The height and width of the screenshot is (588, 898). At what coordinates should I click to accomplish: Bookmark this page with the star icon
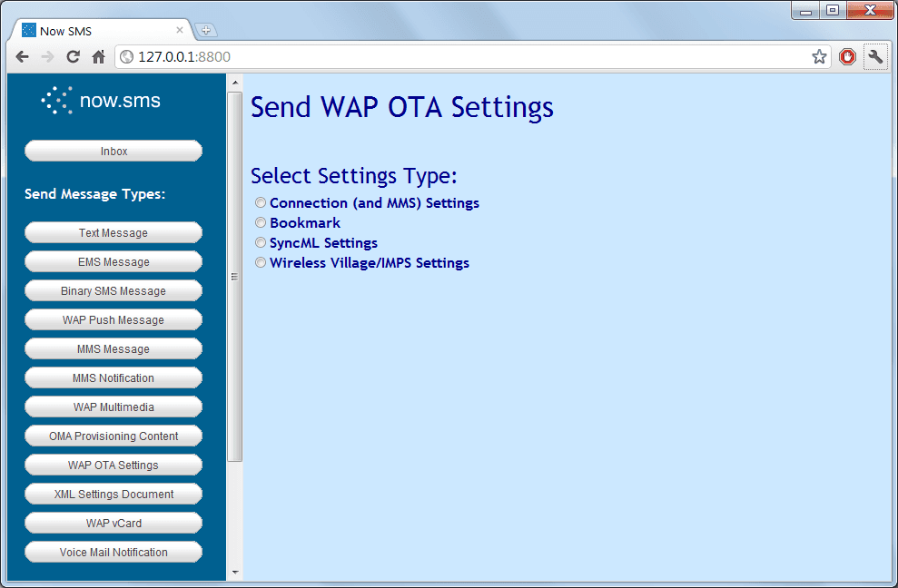coord(819,56)
